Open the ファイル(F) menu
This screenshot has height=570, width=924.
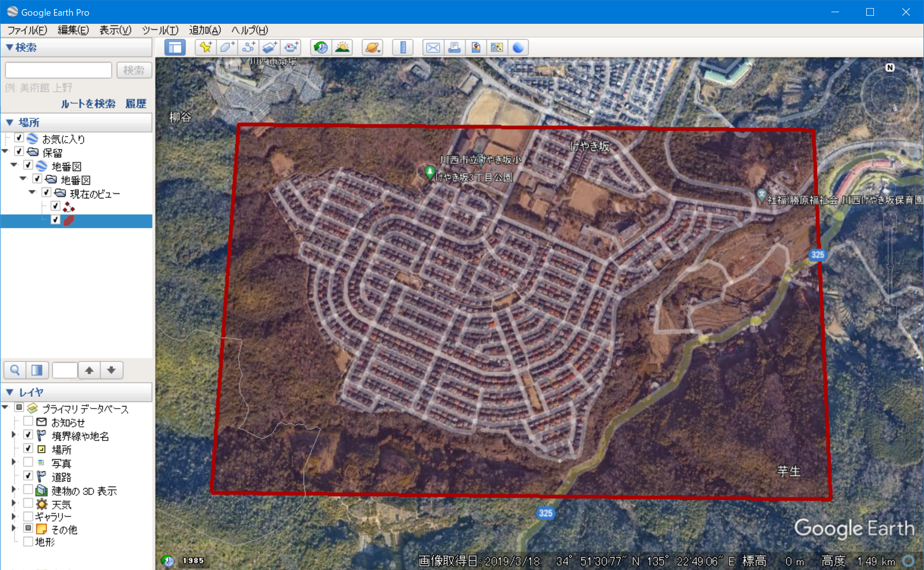coord(27,30)
